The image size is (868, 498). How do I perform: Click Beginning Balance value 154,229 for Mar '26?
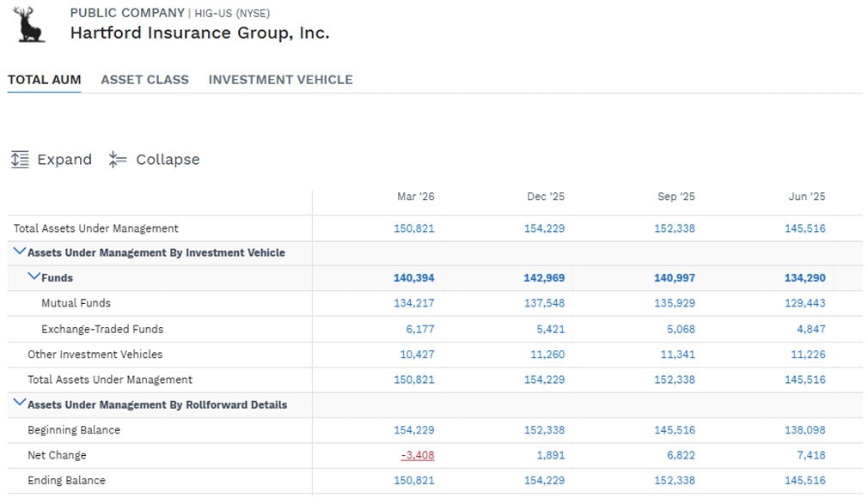tap(414, 430)
